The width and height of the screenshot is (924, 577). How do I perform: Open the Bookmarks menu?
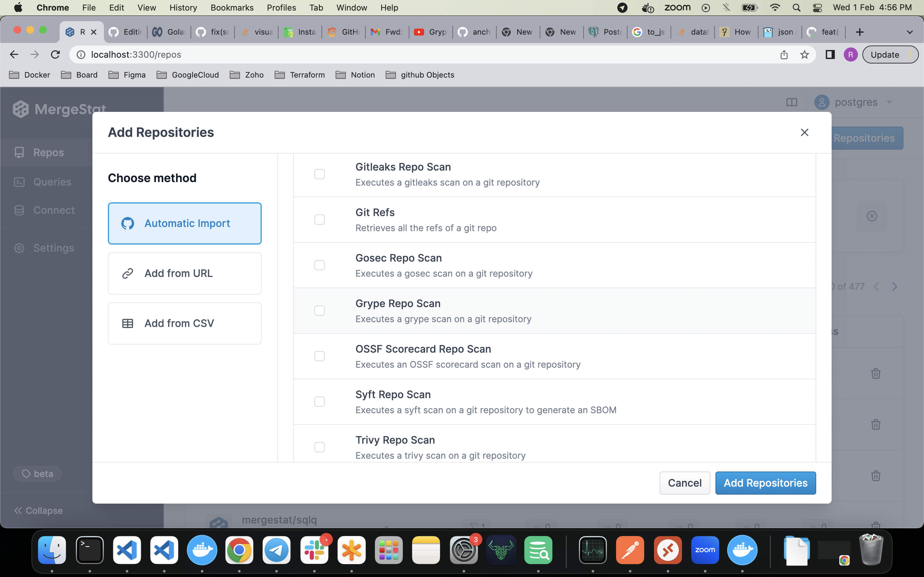(x=232, y=7)
